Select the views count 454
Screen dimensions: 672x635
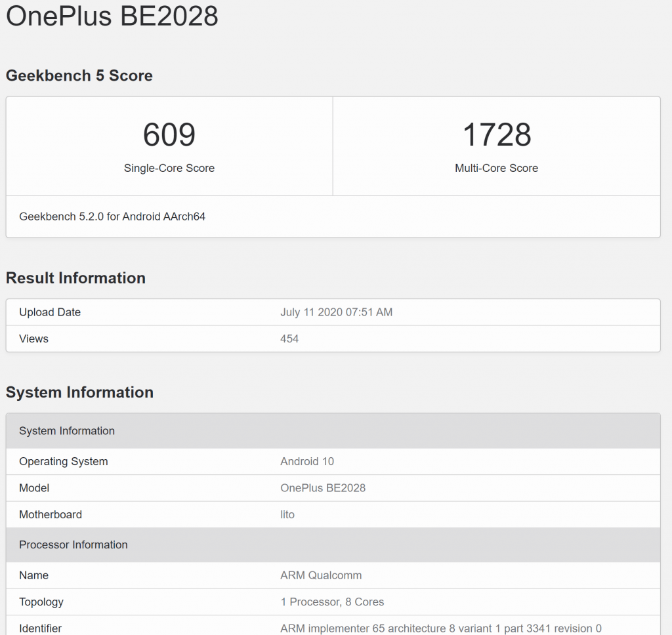coord(289,338)
